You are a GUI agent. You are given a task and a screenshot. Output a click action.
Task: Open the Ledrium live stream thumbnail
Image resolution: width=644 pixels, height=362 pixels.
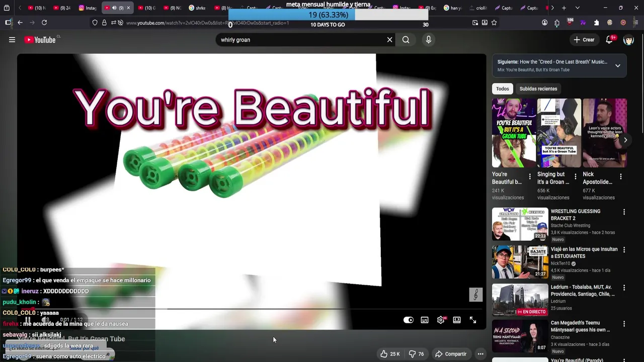(520, 300)
